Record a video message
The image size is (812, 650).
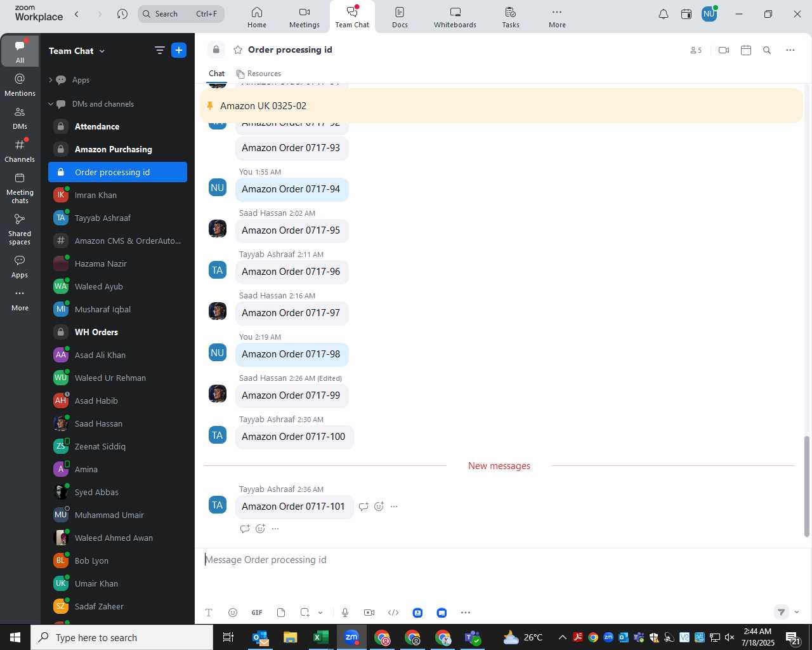tap(369, 613)
